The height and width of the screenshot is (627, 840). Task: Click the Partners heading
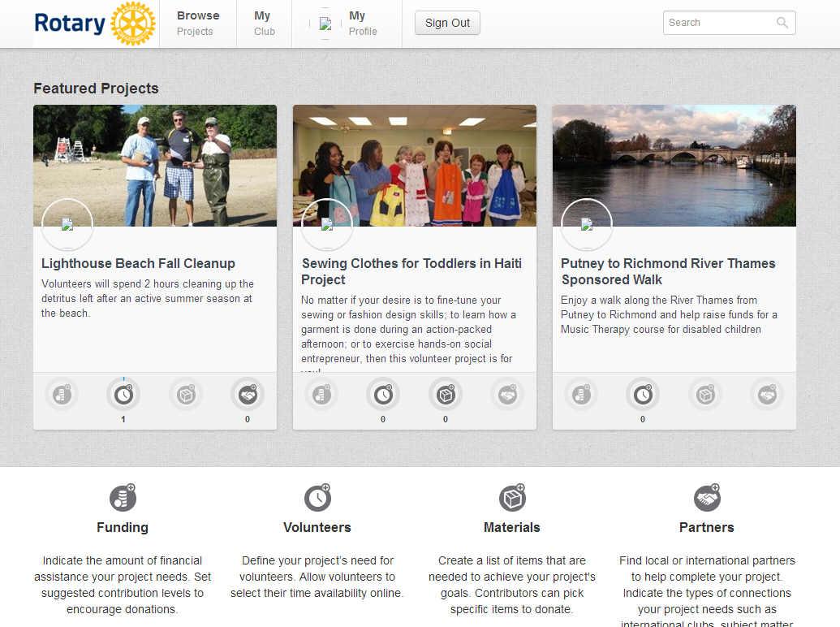coord(707,527)
